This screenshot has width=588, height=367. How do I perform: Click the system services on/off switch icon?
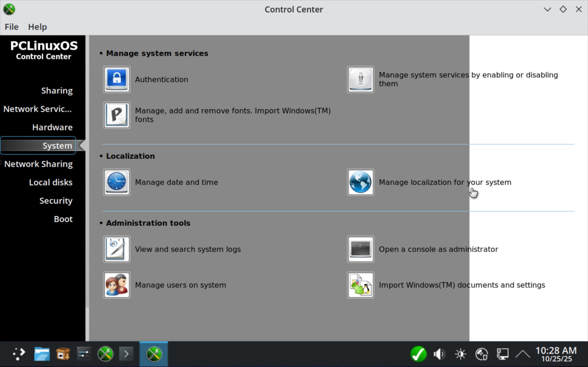360,79
